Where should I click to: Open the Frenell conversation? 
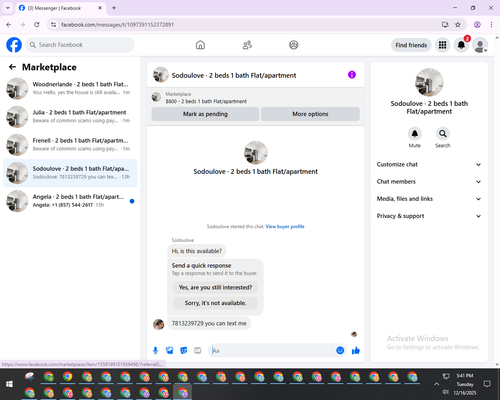click(70, 145)
